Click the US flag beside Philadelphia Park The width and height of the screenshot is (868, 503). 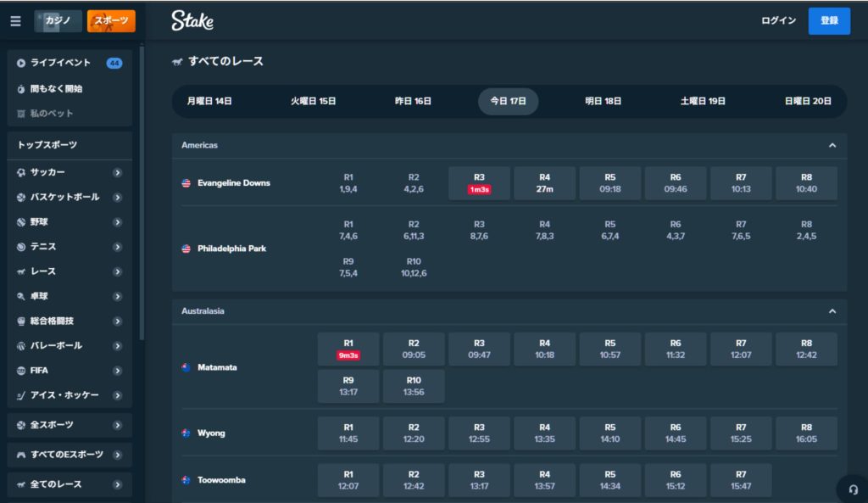[x=186, y=249]
